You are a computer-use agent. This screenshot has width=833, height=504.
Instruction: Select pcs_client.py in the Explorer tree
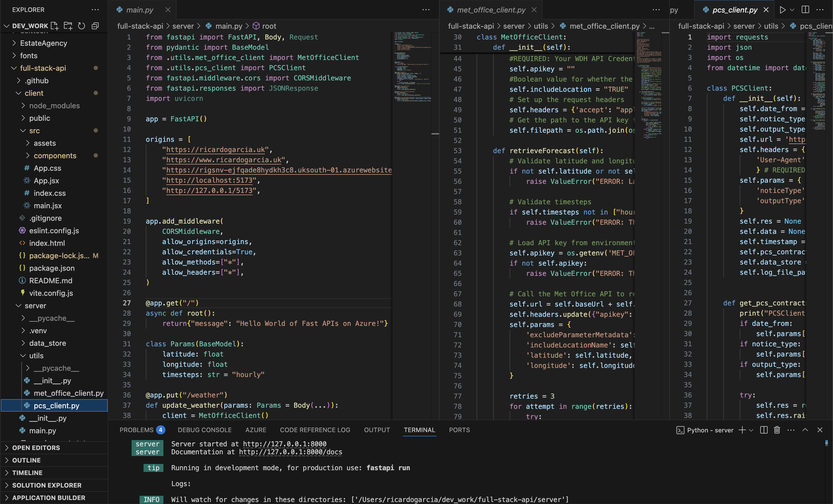[x=56, y=406]
